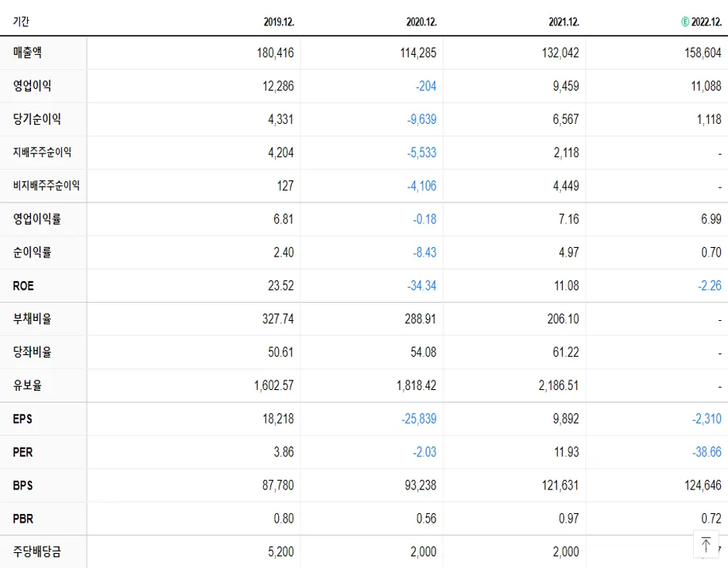Click the ROE row label

pyautogui.click(x=23, y=286)
